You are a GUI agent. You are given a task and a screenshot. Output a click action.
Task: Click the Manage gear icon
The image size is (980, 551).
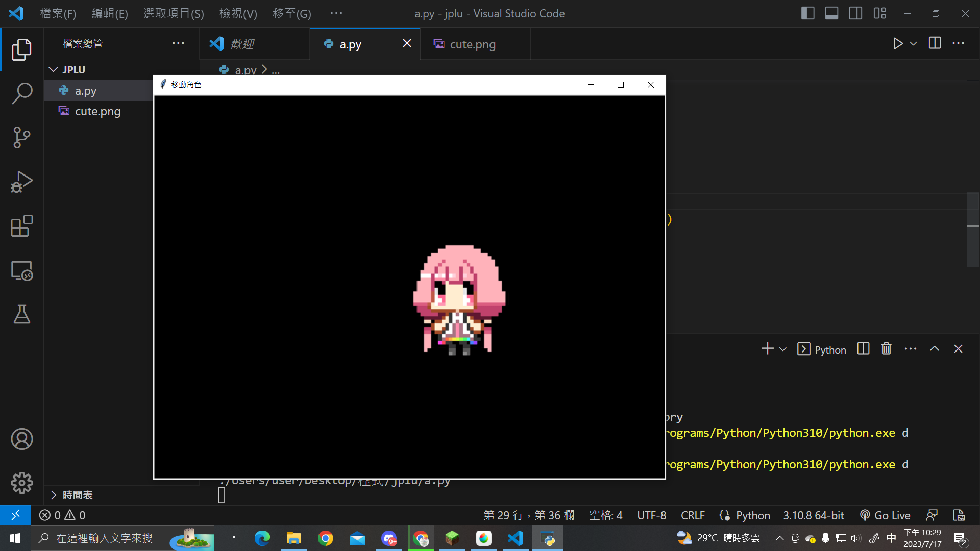pyautogui.click(x=21, y=483)
